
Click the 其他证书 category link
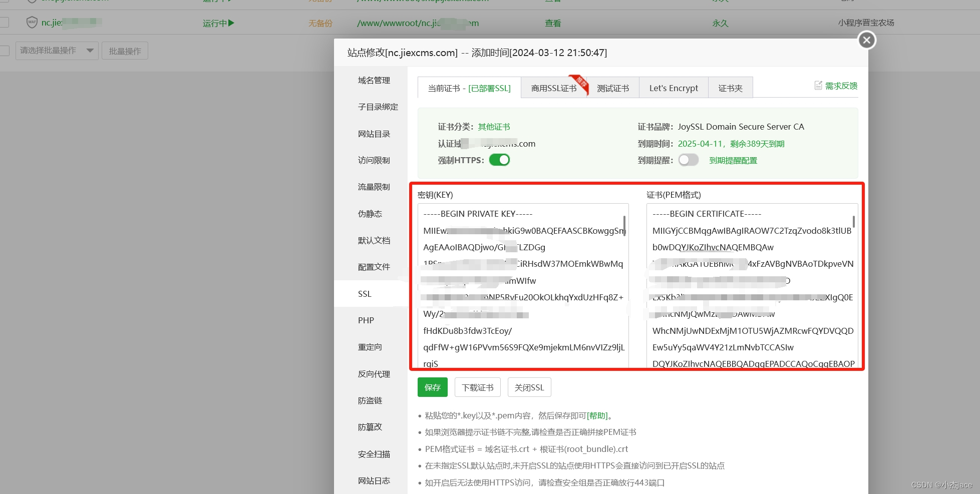pyautogui.click(x=494, y=127)
